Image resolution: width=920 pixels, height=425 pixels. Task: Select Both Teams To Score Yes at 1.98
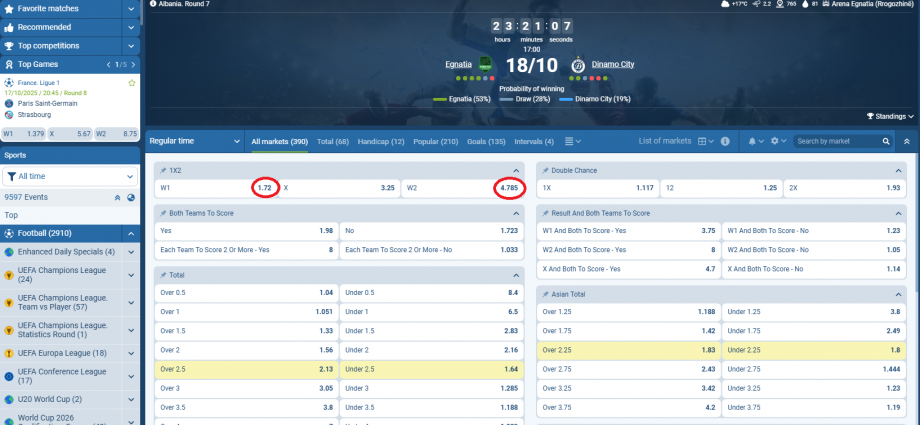[246, 231]
